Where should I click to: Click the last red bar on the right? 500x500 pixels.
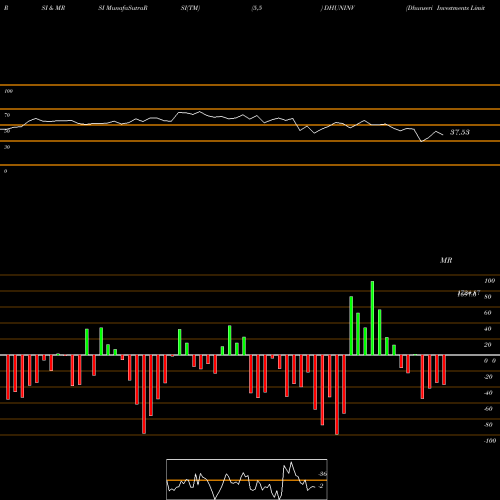(444, 370)
